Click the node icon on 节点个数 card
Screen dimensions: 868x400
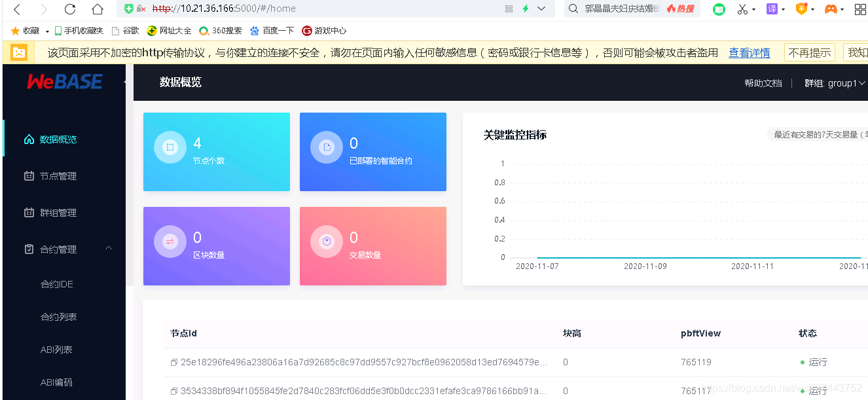click(x=170, y=147)
